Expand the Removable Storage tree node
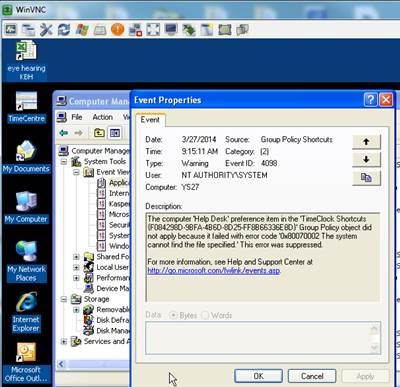This screenshot has height=387, width=400. click(76, 310)
